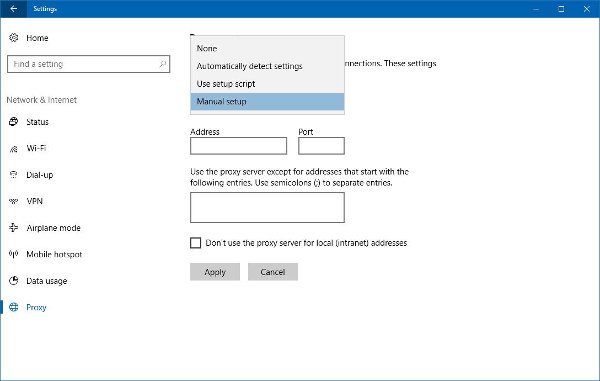Select the Proxy globe icon

click(14, 307)
